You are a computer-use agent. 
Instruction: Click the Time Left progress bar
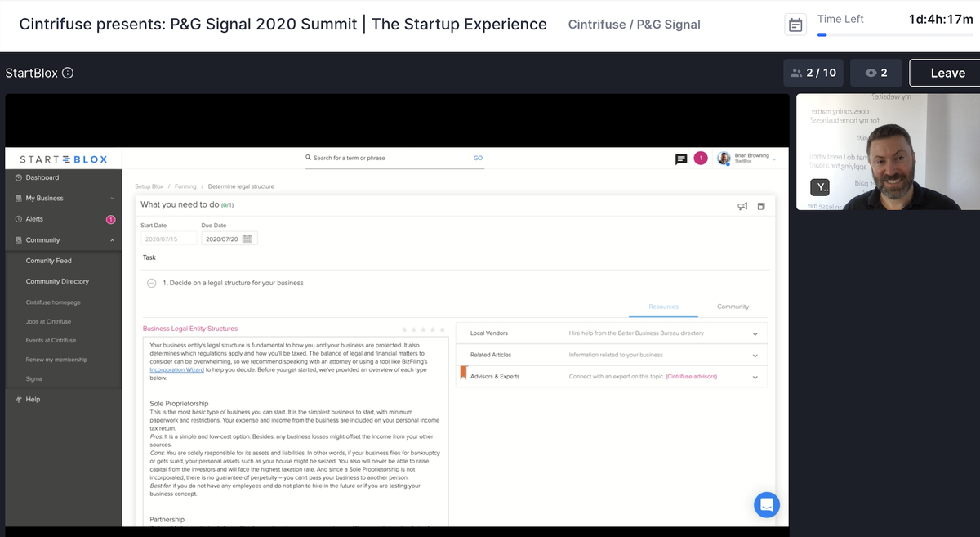(x=895, y=34)
